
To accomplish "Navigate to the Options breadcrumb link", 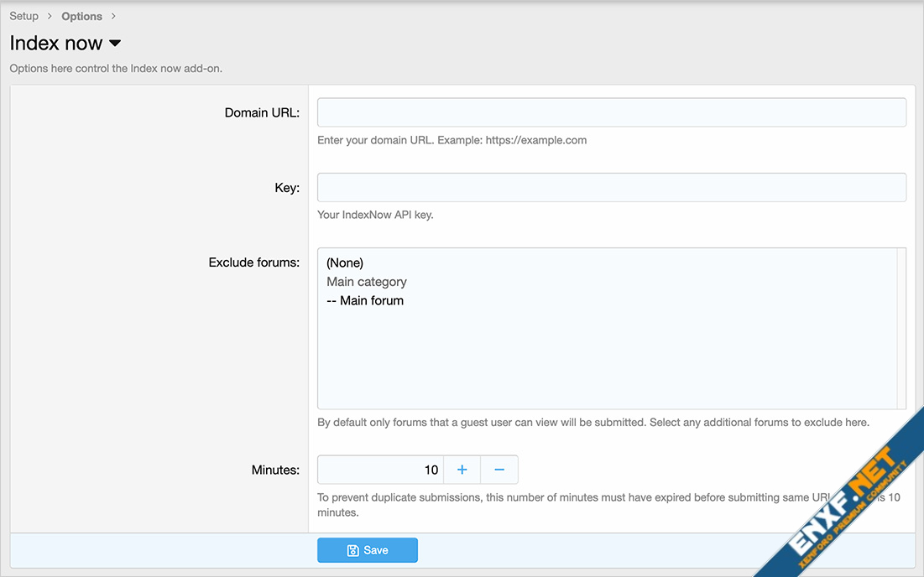I will point(81,16).
